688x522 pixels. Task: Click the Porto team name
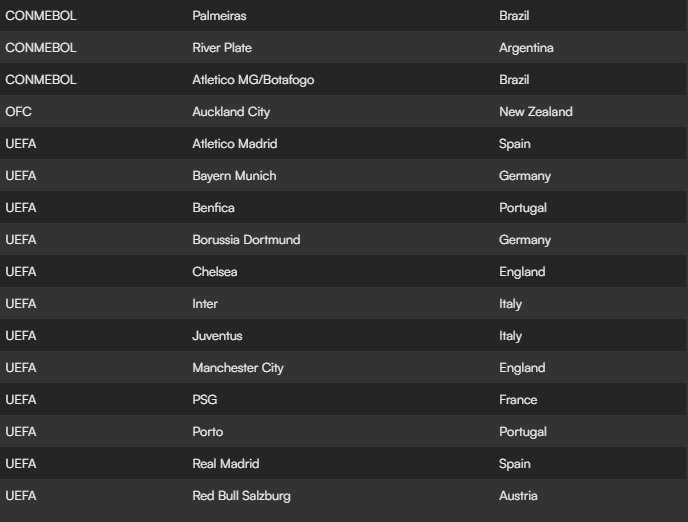208,432
